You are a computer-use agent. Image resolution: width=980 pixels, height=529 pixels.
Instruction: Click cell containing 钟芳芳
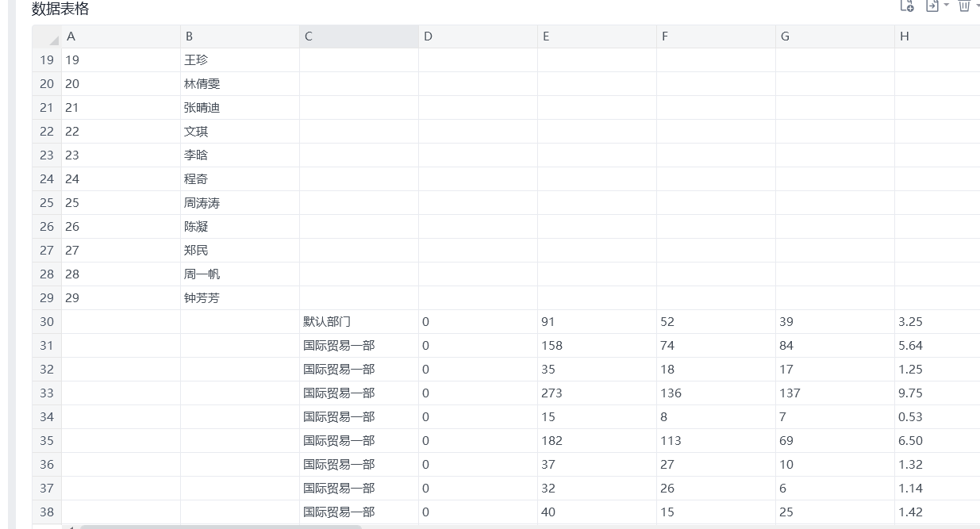(x=240, y=298)
